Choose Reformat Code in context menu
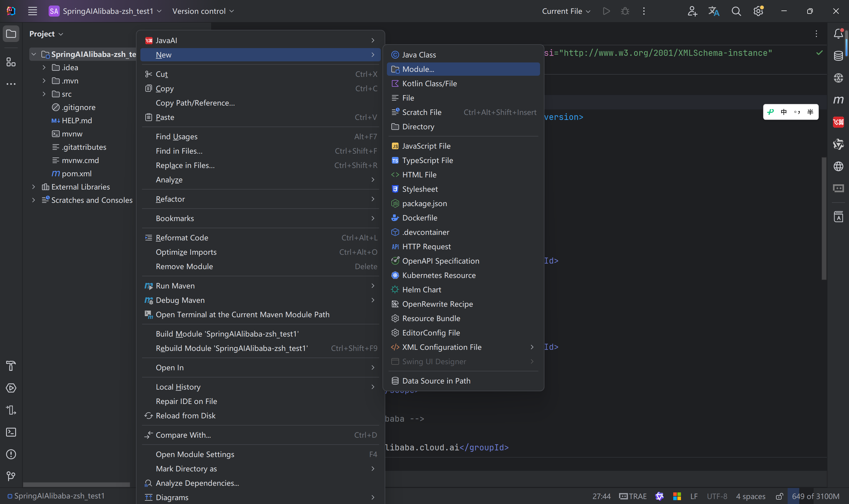Screen dimensions: 849x504 [x=182, y=238]
